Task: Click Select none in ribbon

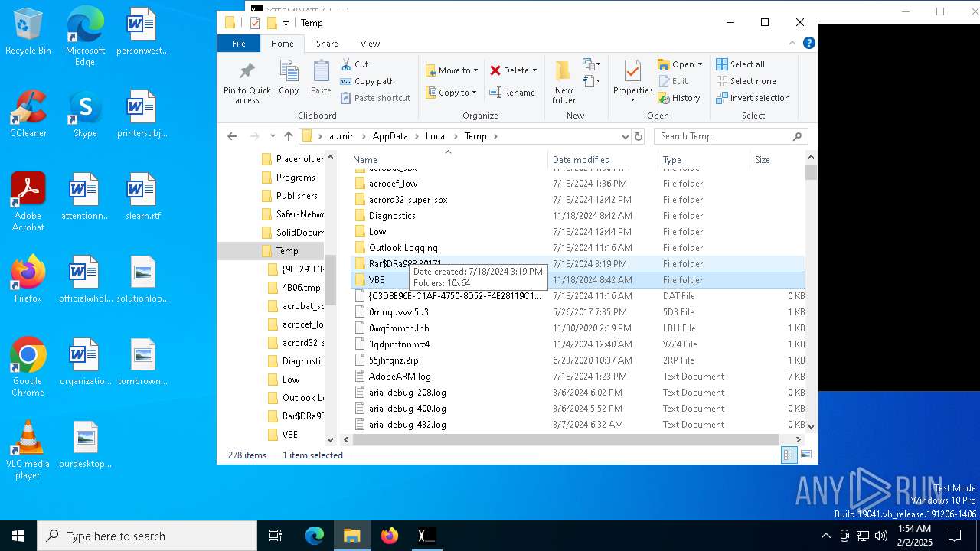Action: click(x=746, y=81)
